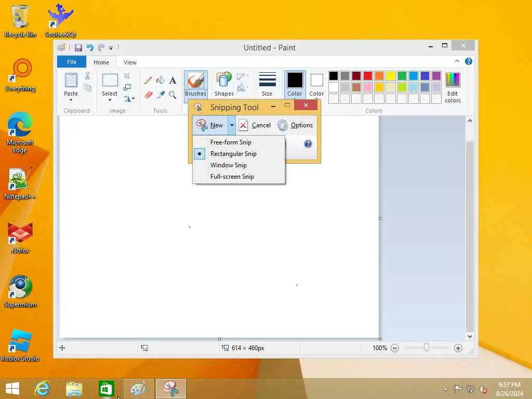The height and width of the screenshot is (399, 532).
Task: Select the Recycle Bin desktop icon
Action: [20, 21]
